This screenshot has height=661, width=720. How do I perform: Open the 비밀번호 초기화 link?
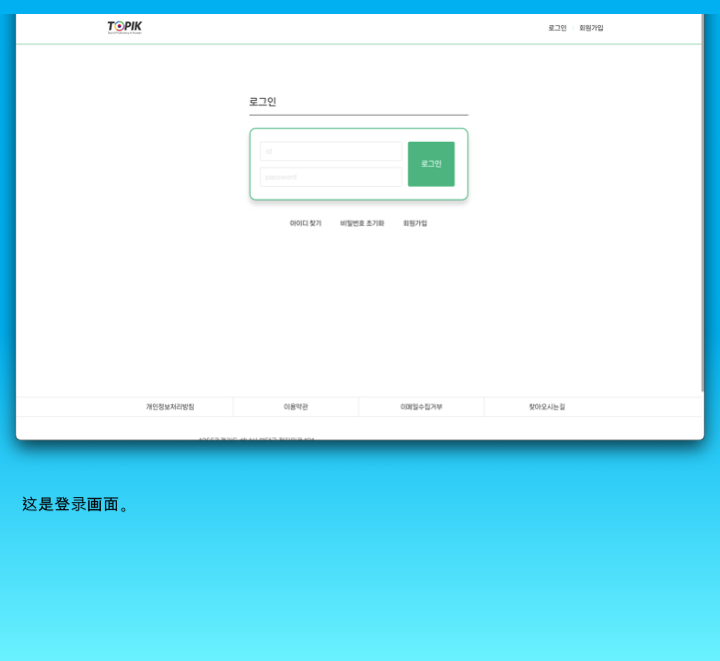[362, 223]
